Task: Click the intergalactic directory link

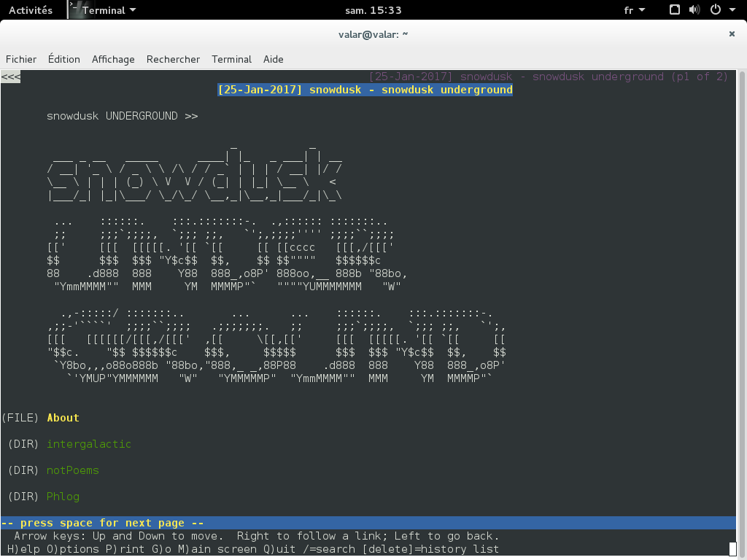Action: point(88,444)
